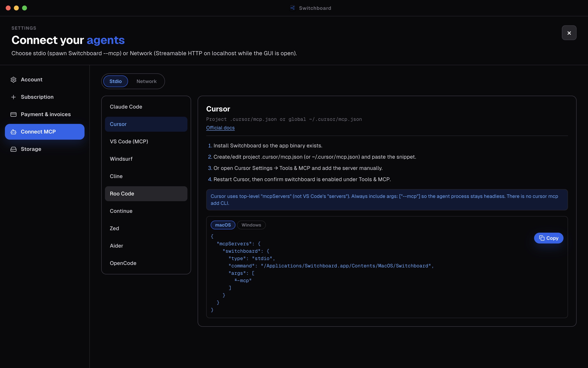Select OpenCode agent
Image resolution: width=588 pixels, height=368 pixels.
pos(146,263)
